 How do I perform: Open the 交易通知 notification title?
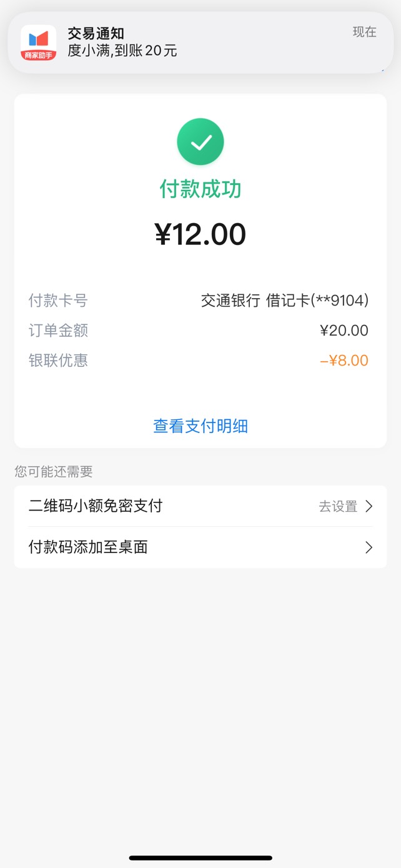pos(96,34)
